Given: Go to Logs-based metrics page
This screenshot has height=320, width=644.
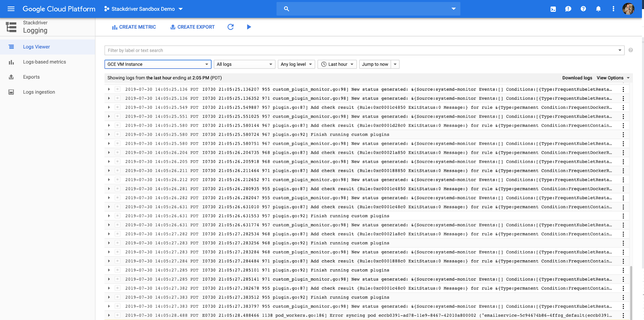Looking at the screenshot, I should tap(48, 62).
